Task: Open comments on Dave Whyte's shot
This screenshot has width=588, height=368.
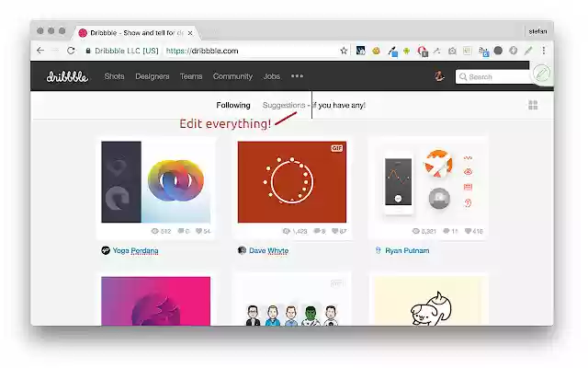Action: (320, 231)
